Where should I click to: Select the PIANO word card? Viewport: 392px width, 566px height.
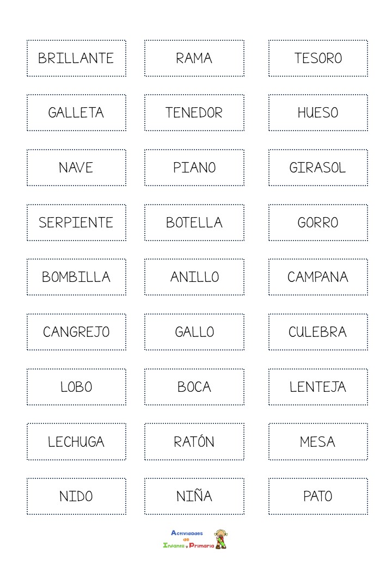[194, 168]
